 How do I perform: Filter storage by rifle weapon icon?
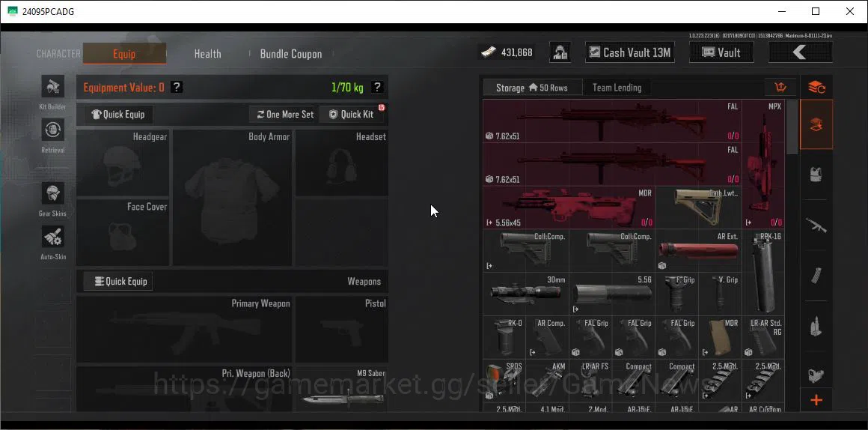[816, 225]
